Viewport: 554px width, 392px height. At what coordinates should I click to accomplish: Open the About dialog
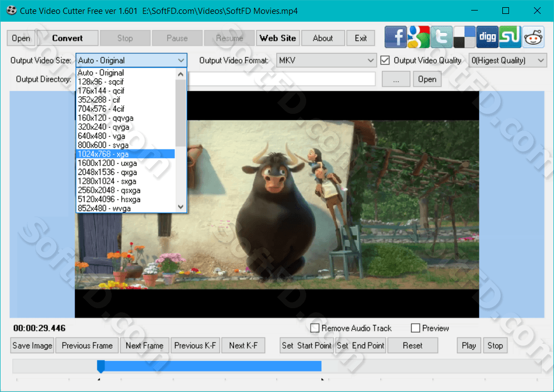coord(323,38)
